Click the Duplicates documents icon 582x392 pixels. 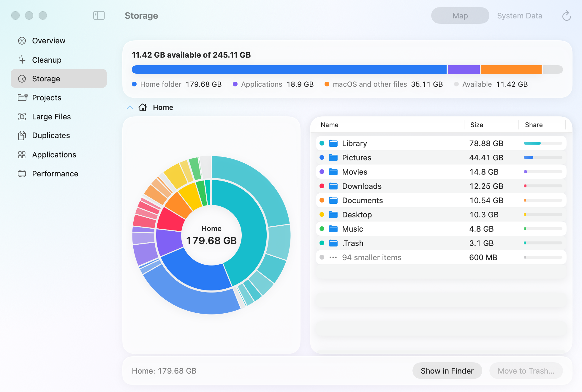(x=22, y=135)
